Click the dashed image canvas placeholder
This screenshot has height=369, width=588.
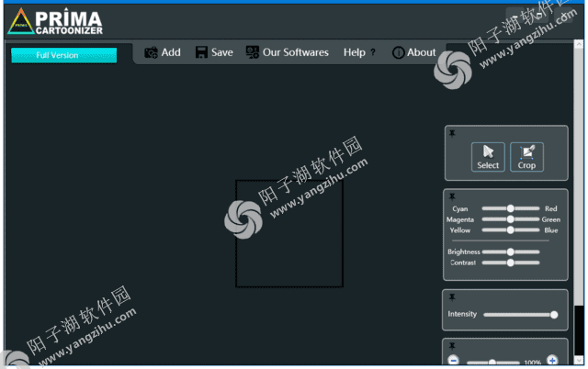(289, 234)
